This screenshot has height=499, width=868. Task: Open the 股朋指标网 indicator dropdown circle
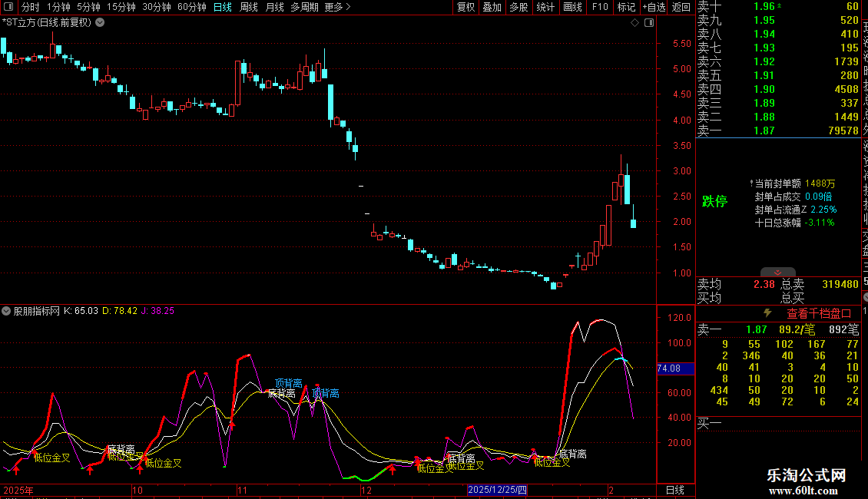pos(6,311)
